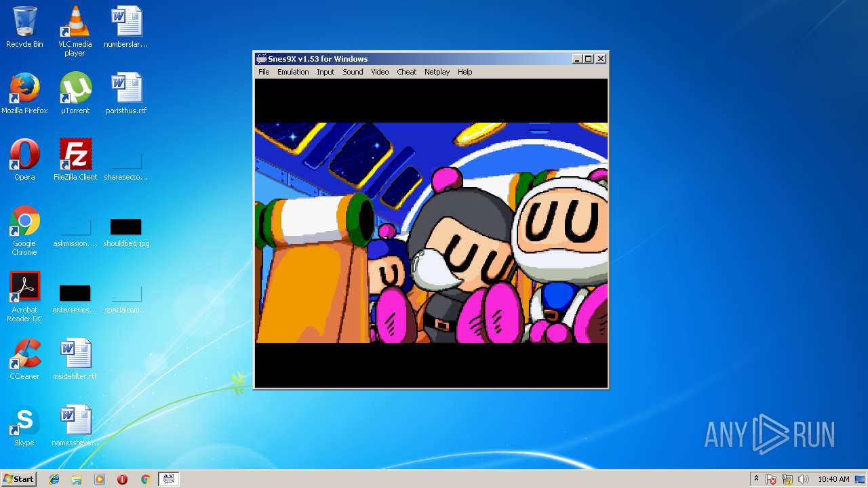
Task: Click the Snes9X game display area
Action: tap(431, 232)
